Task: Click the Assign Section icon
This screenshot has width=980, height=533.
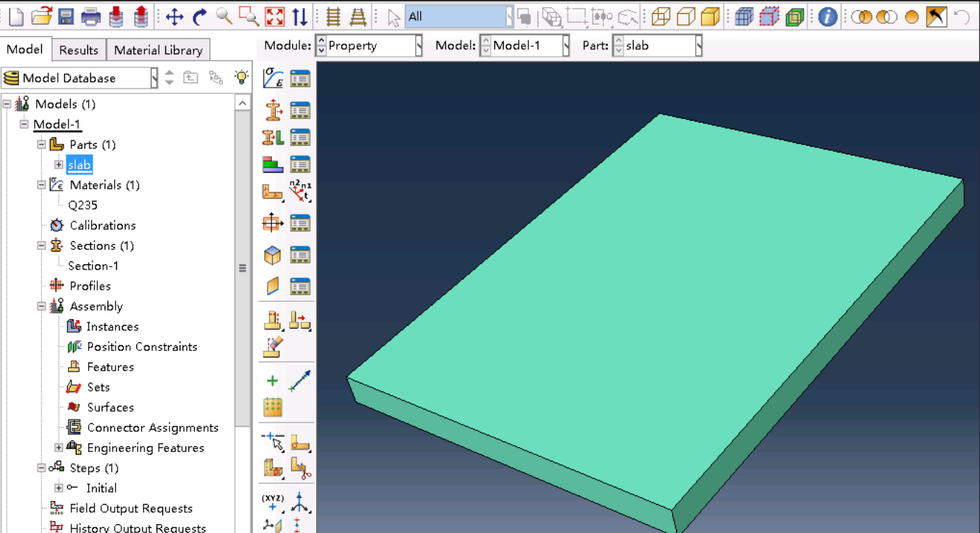Action: point(273,137)
